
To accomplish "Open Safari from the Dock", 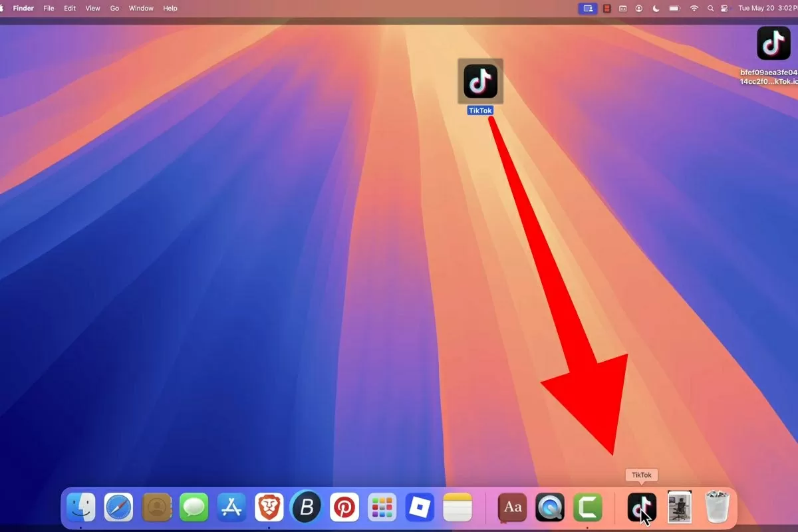I will pyautogui.click(x=118, y=507).
